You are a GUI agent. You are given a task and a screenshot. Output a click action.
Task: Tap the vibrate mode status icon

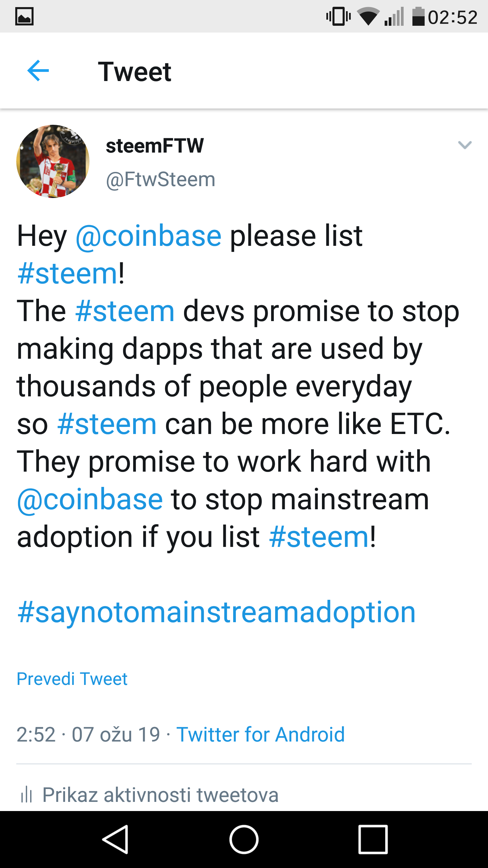pos(338,16)
